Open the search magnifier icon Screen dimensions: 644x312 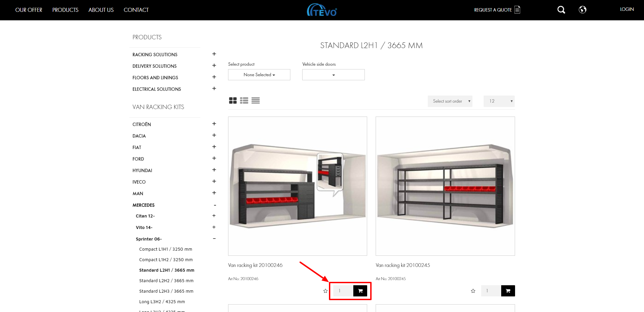click(561, 10)
